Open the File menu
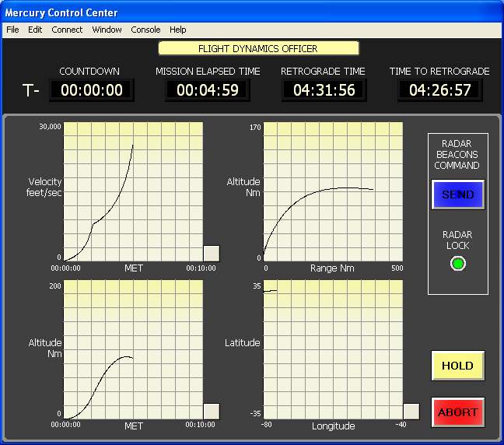The image size is (504, 445). click(12, 30)
